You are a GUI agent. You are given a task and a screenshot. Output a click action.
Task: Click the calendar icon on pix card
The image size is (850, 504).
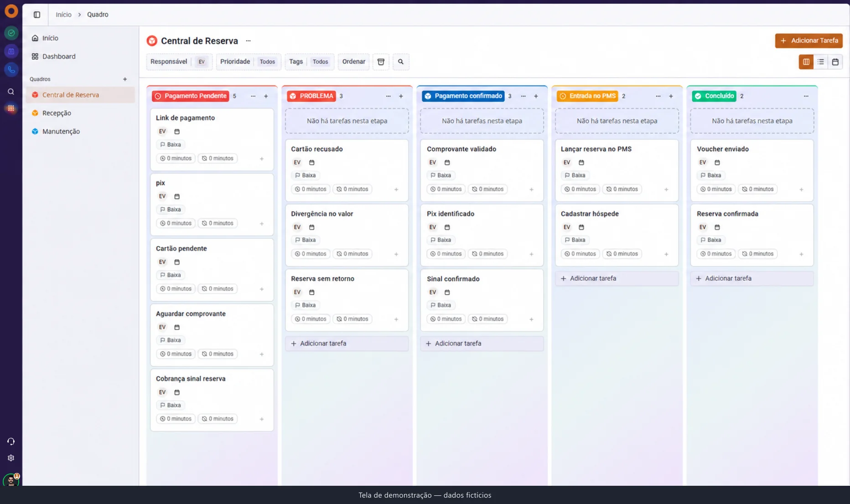pos(177,196)
